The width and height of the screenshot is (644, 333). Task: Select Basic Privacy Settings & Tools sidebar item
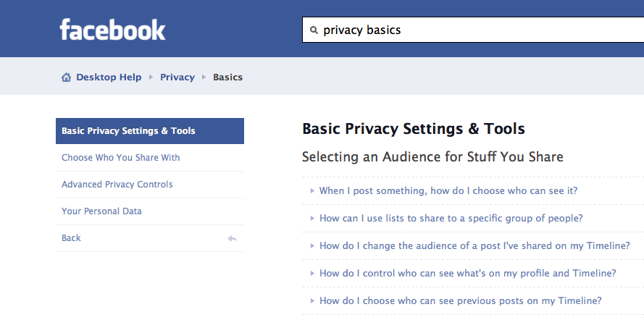click(150, 131)
